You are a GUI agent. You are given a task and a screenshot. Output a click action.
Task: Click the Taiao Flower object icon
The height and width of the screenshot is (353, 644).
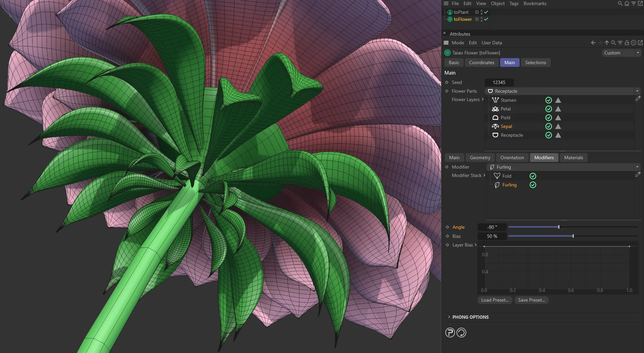pos(447,53)
